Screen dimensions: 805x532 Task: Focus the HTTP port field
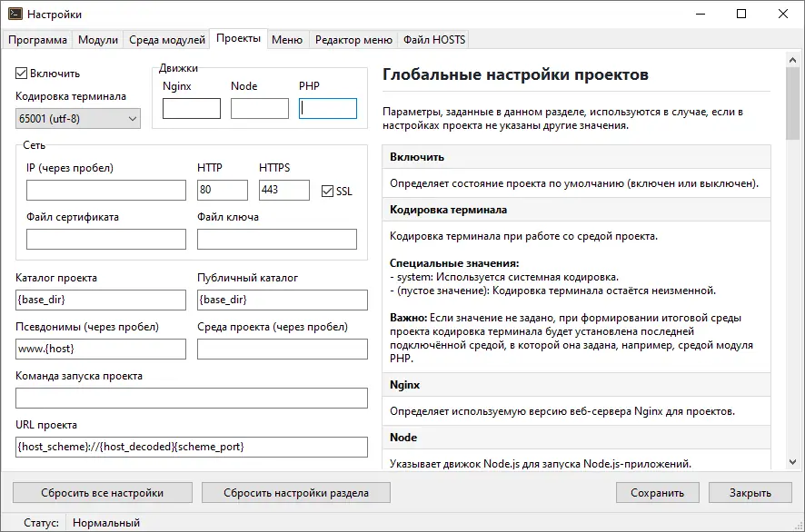[223, 190]
